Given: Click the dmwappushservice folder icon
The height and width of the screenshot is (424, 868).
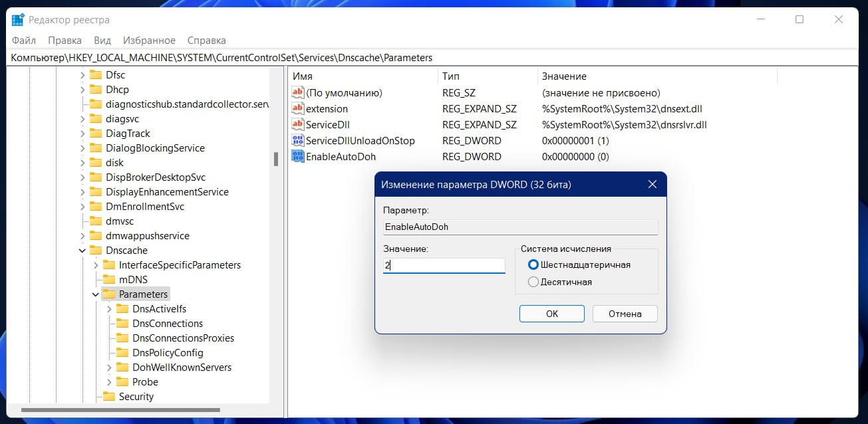Looking at the screenshot, I should (96, 235).
